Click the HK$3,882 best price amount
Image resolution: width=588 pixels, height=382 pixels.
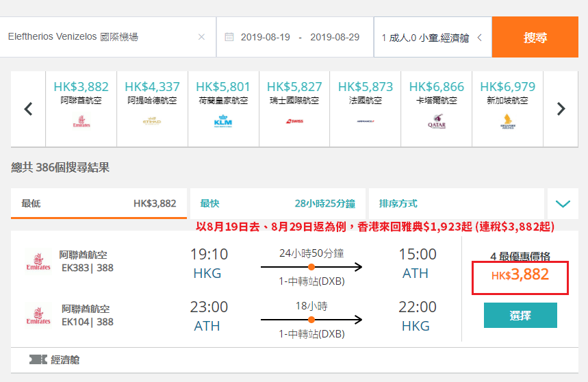pos(520,275)
